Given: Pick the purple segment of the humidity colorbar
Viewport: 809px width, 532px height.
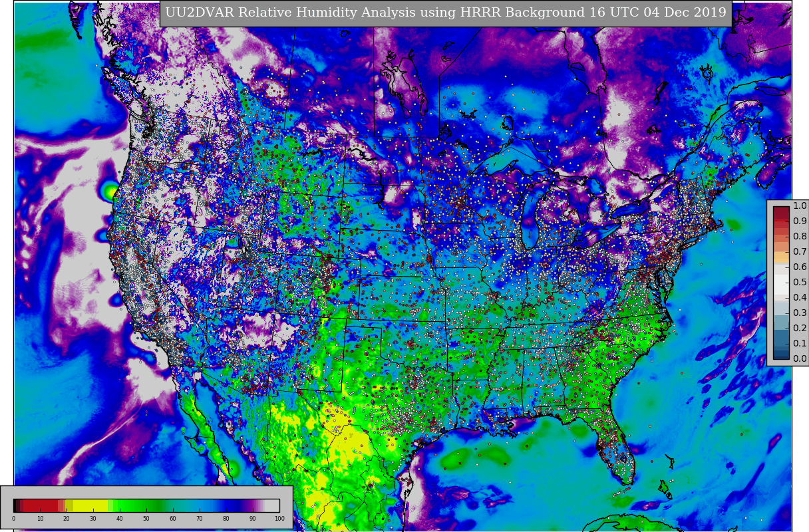Looking at the screenshot, I should click(251, 505).
